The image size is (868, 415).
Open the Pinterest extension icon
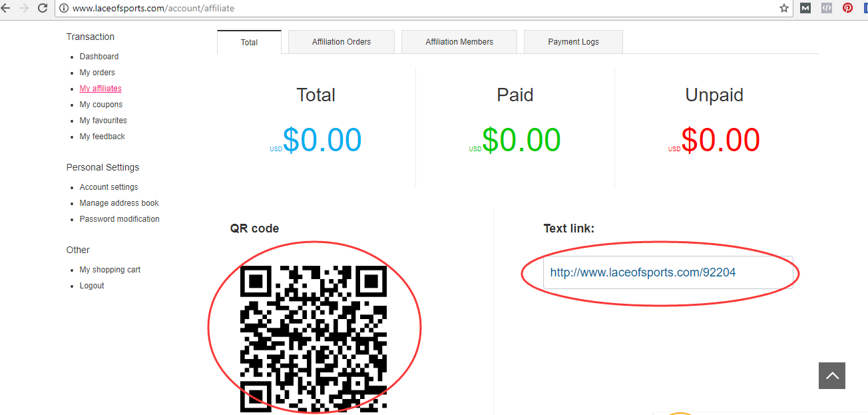point(847,8)
